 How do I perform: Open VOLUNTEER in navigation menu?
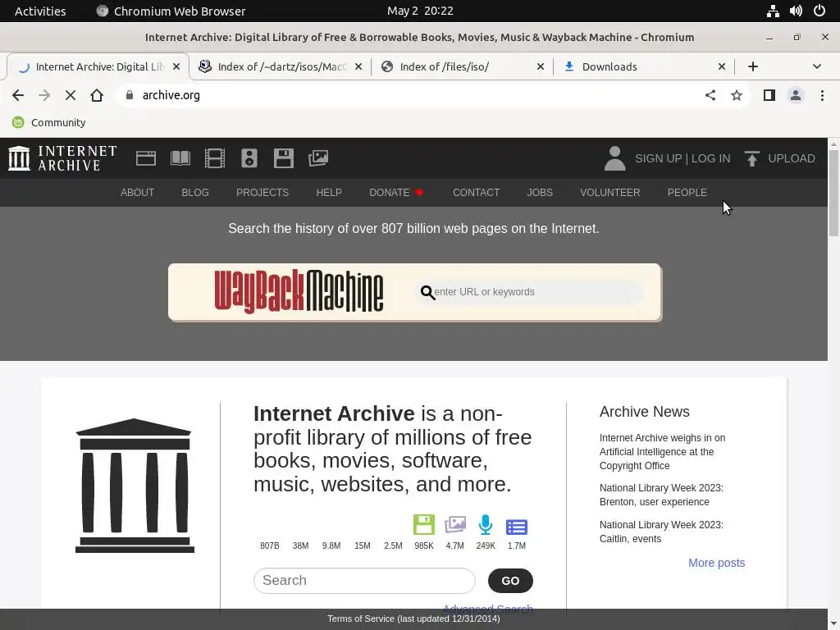610,192
